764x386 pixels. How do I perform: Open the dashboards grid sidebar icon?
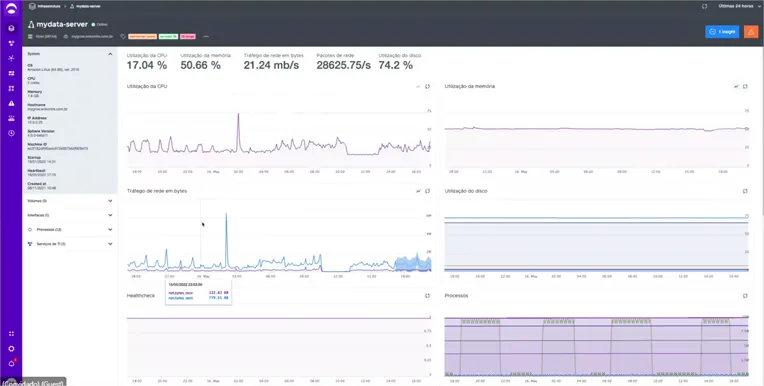[x=11, y=73]
